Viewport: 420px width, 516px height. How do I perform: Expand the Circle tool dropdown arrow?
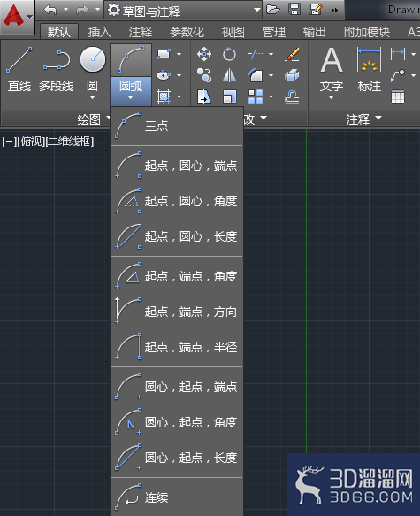(x=92, y=97)
